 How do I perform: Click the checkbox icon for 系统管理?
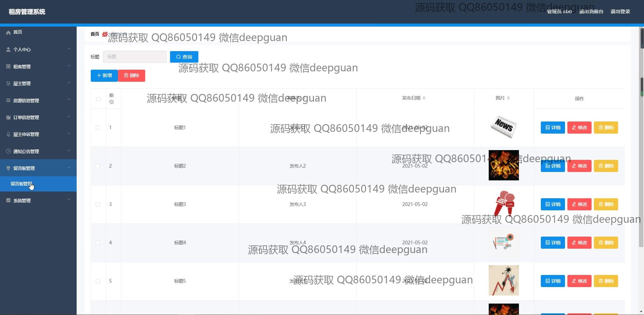tap(8, 200)
